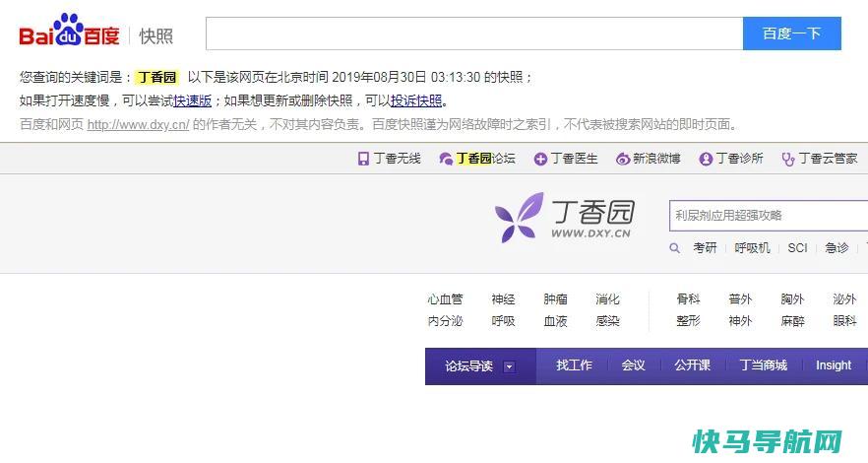Click the 丁香无线 mobile icon

(x=363, y=159)
